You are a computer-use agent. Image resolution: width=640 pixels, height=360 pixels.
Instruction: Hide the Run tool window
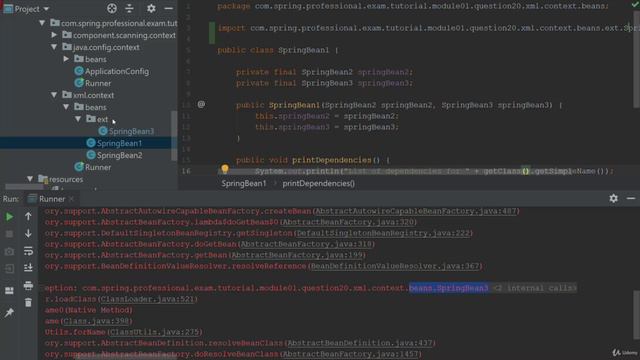631,198
